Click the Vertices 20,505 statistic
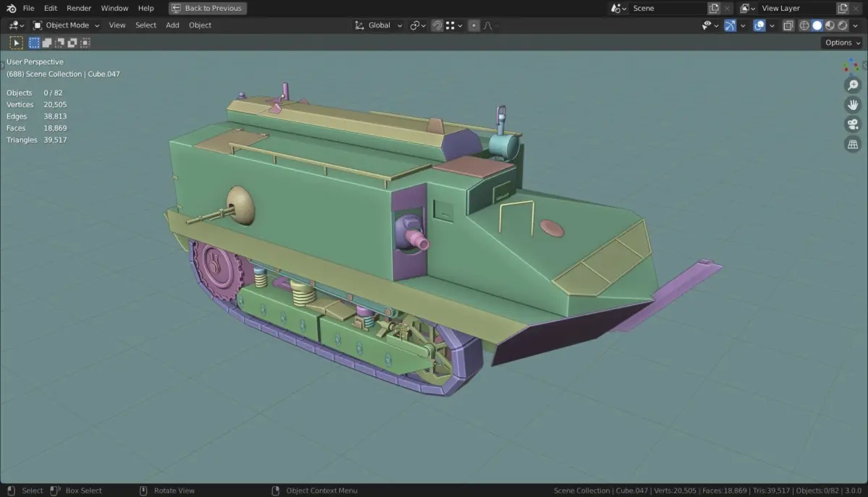 (x=37, y=105)
